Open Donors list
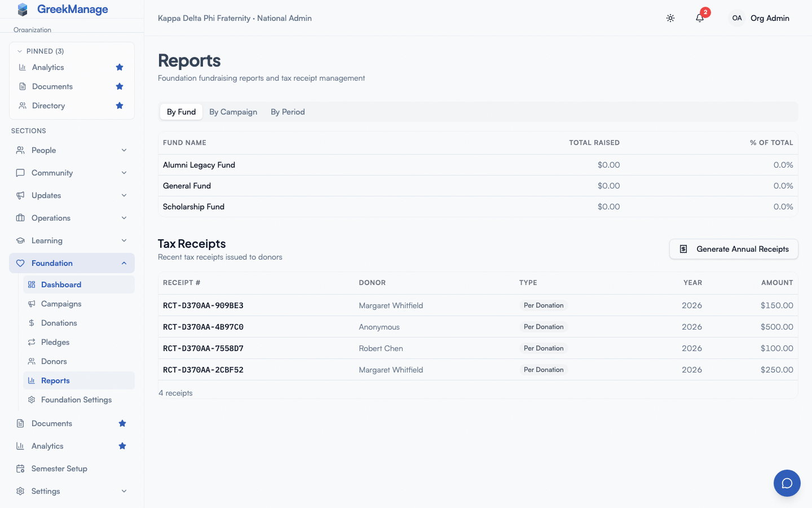812x508 pixels. [79, 361]
